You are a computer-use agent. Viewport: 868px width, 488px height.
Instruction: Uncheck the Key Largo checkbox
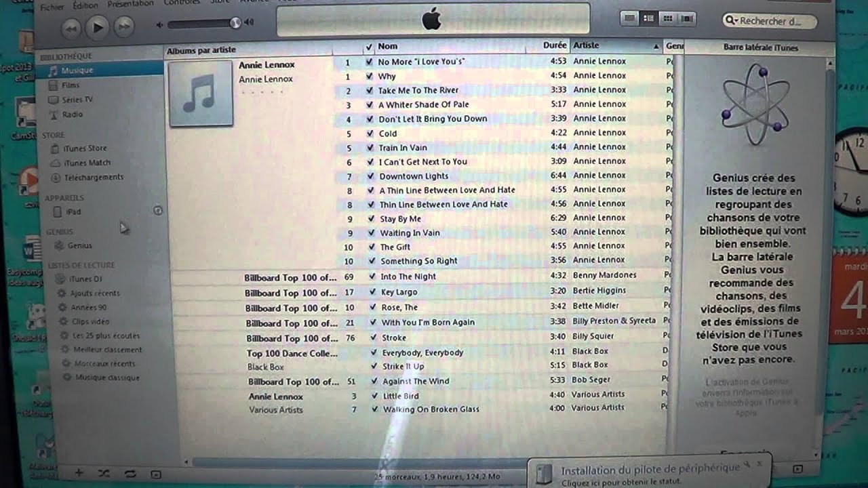373,291
